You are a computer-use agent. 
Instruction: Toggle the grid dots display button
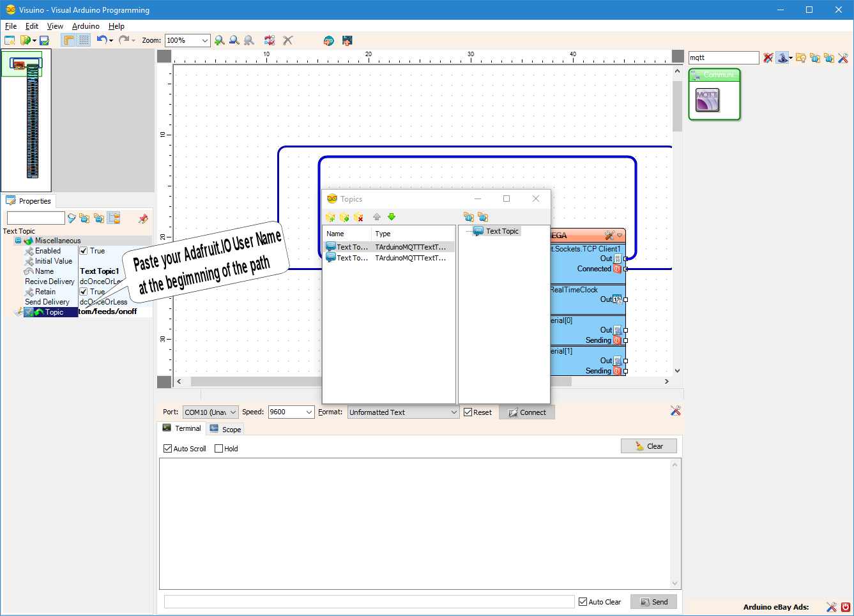pos(84,40)
